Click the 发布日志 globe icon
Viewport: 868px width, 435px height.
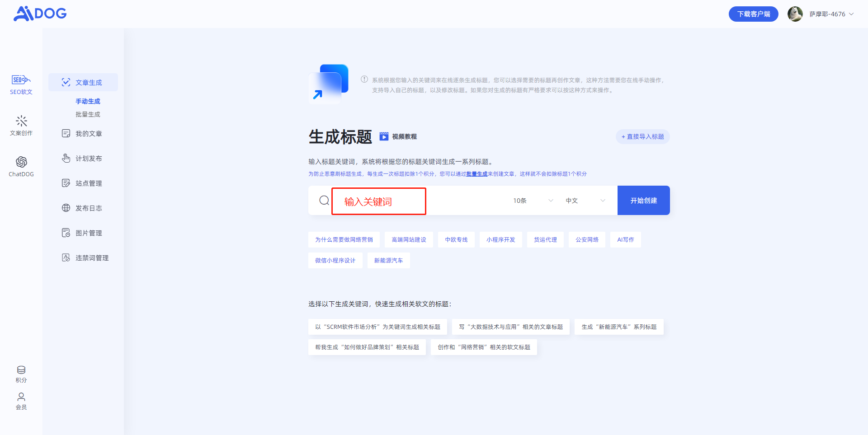66,208
